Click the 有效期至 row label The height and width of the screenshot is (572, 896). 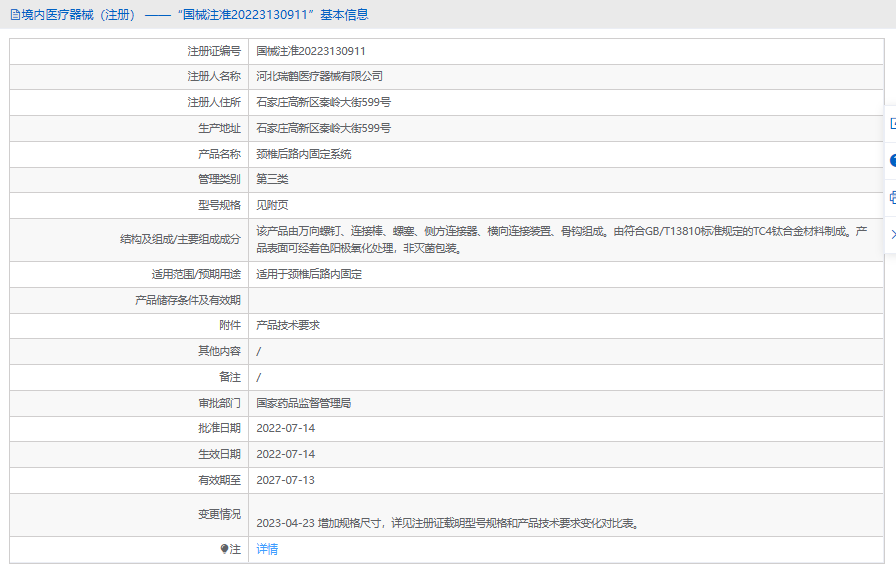tap(219, 480)
